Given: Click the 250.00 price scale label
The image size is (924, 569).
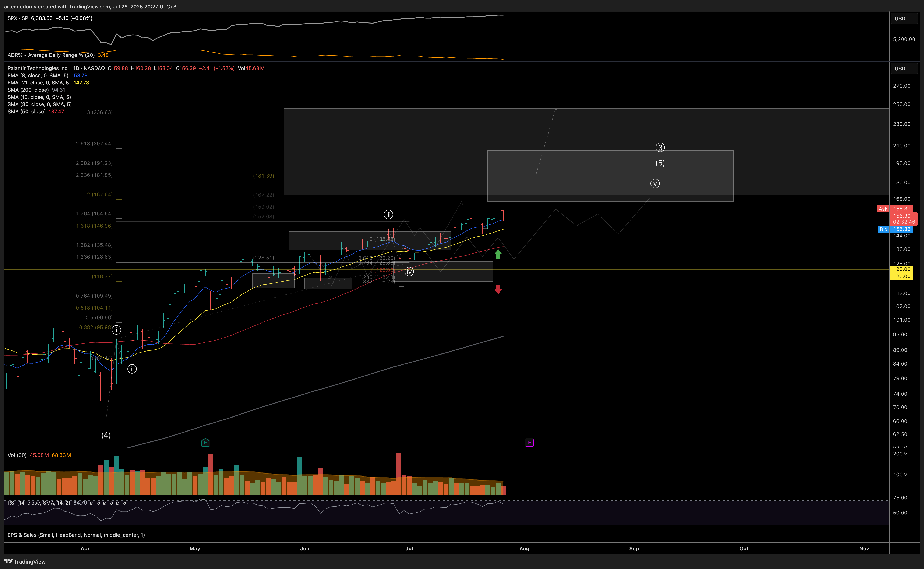Looking at the screenshot, I should pos(902,104).
